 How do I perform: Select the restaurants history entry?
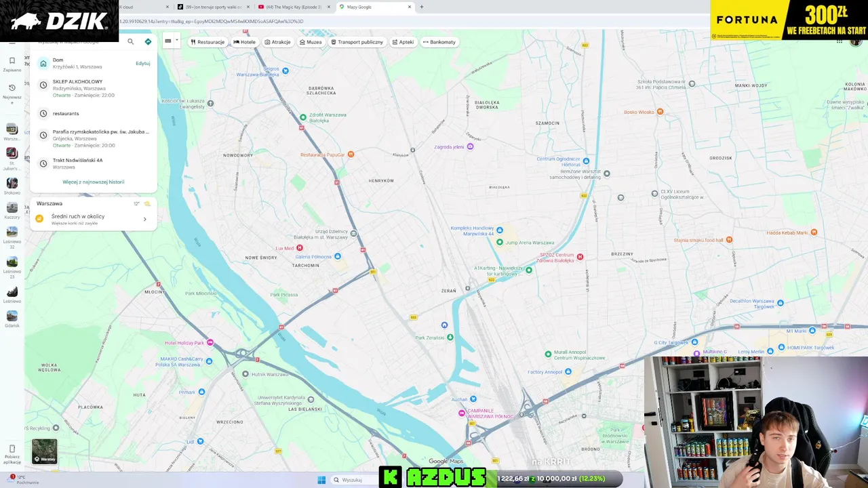pos(94,113)
